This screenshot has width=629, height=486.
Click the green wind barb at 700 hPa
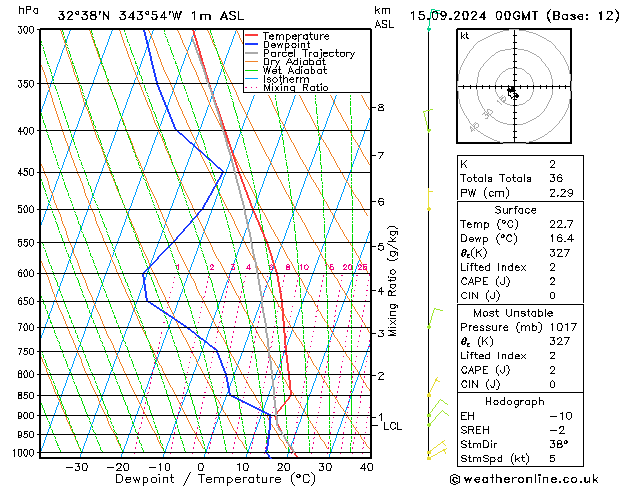(434, 318)
